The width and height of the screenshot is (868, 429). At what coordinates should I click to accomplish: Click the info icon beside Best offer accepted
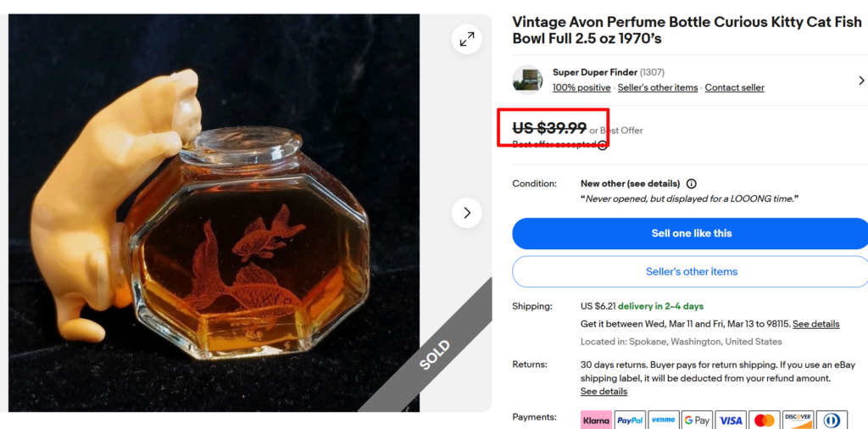[x=603, y=145]
